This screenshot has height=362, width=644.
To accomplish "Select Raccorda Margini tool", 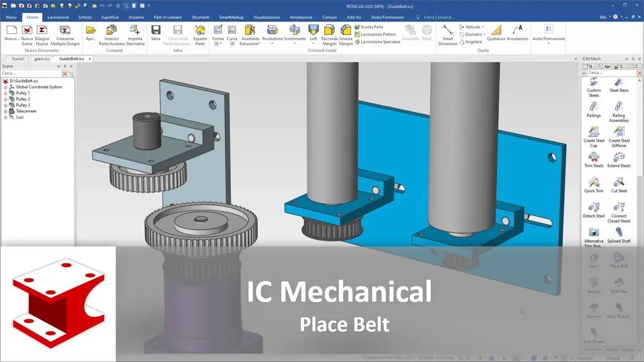I will (330, 35).
